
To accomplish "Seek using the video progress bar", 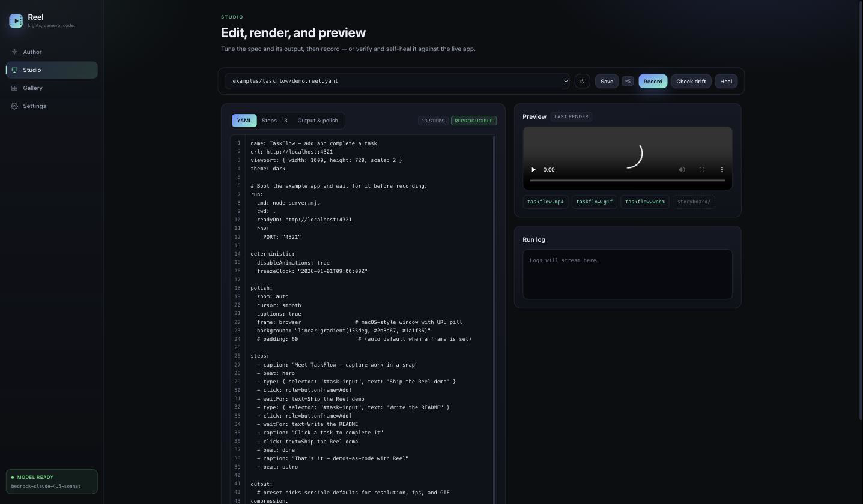I will pyautogui.click(x=628, y=180).
